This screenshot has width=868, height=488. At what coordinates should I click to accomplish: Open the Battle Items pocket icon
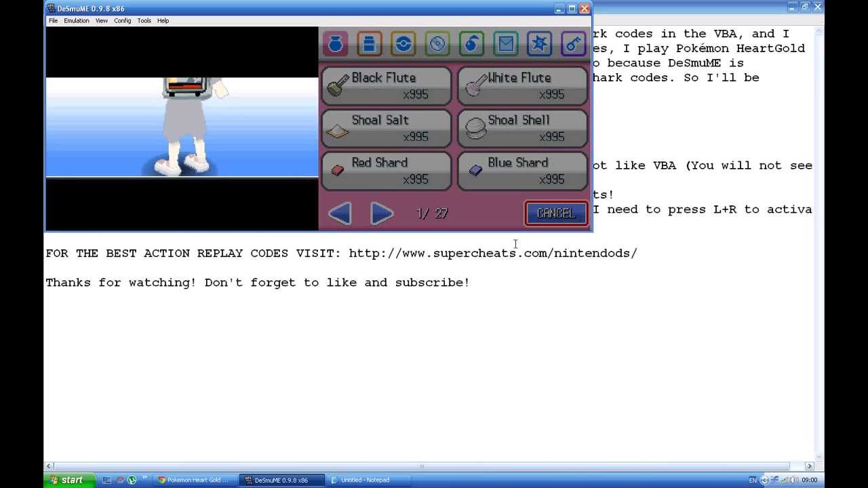[x=539, y=44]
